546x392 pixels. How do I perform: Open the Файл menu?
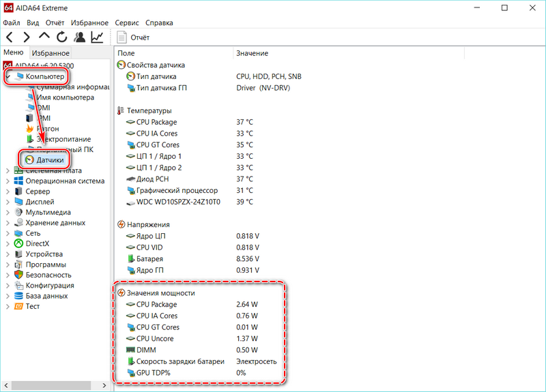(12, 22)
